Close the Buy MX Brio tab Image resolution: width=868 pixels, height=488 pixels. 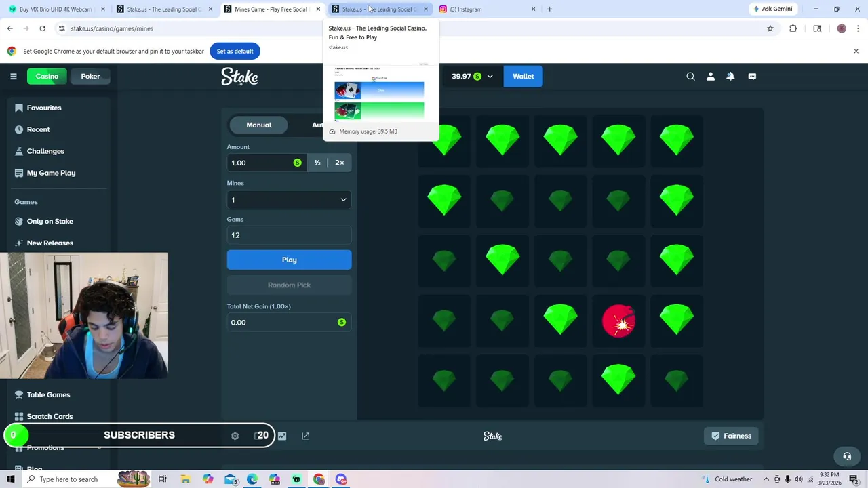[103, 9]
